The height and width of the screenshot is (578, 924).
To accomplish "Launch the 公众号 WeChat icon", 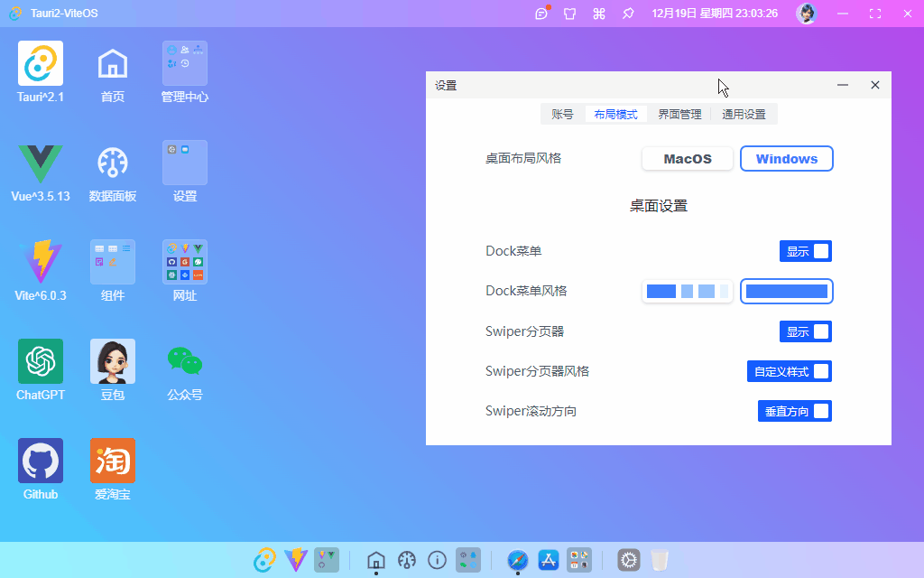I will pos(185,361).
